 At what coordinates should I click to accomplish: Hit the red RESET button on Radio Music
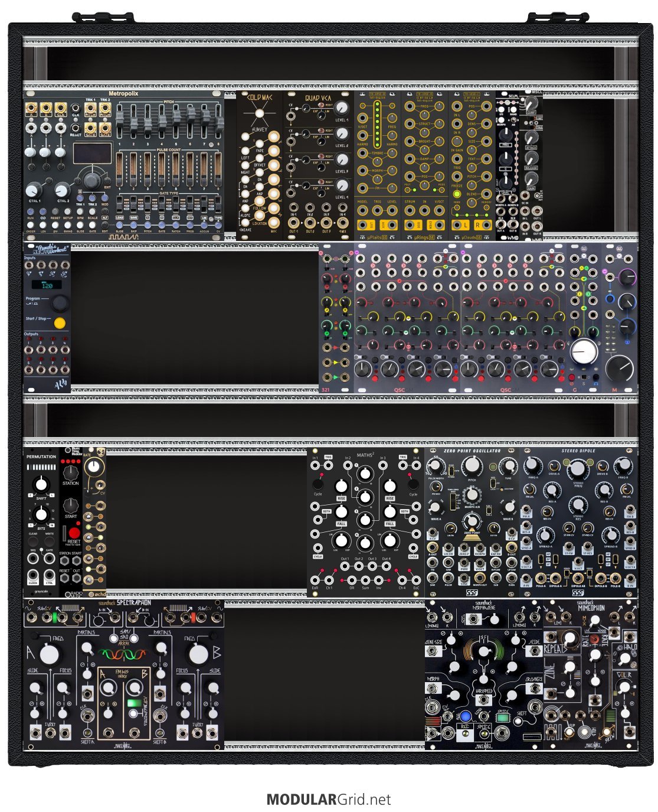click(74, 534)
